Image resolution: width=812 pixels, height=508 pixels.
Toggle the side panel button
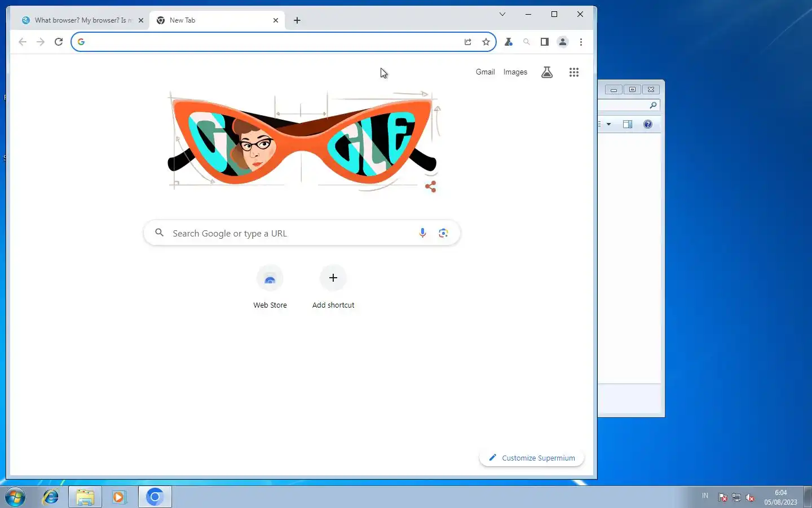(x=545, y=42)
